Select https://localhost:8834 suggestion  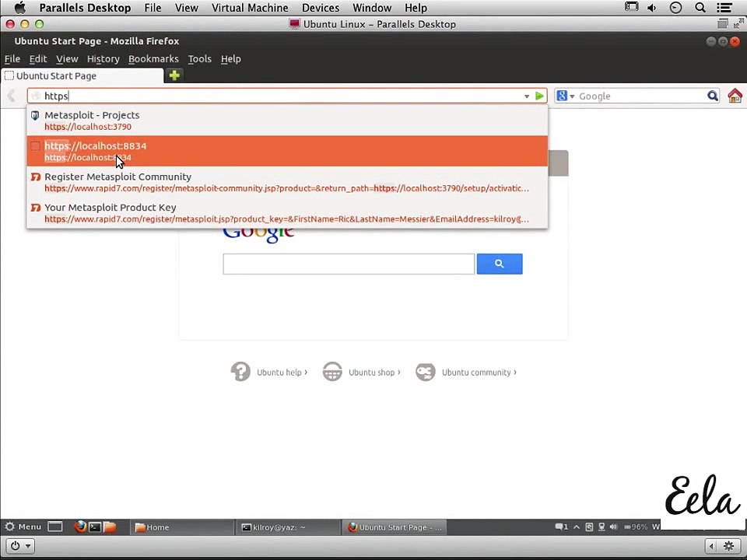pyautogui.click(x=287, y=151)
